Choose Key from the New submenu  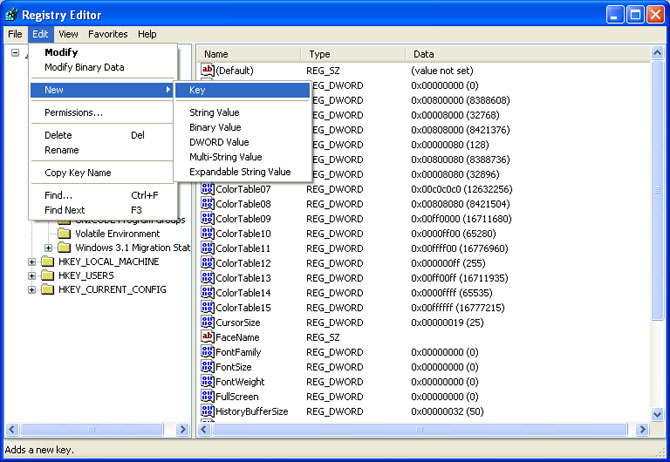coord(197,90)
